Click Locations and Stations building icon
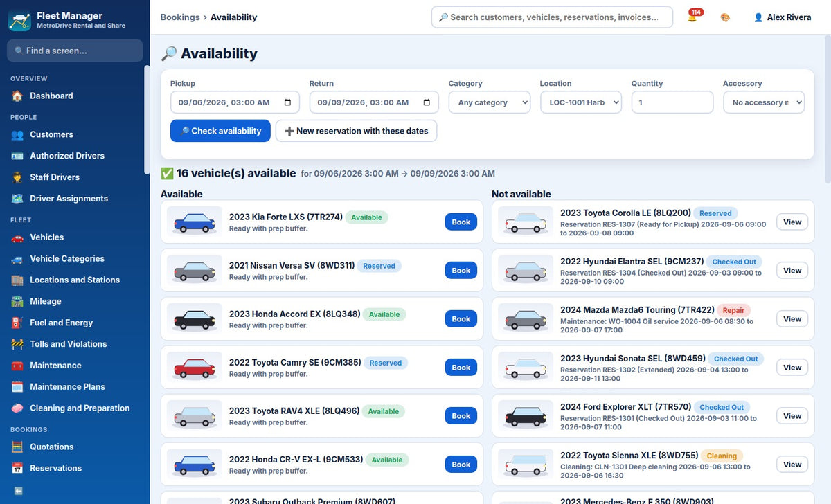 (x=17, y=281)
